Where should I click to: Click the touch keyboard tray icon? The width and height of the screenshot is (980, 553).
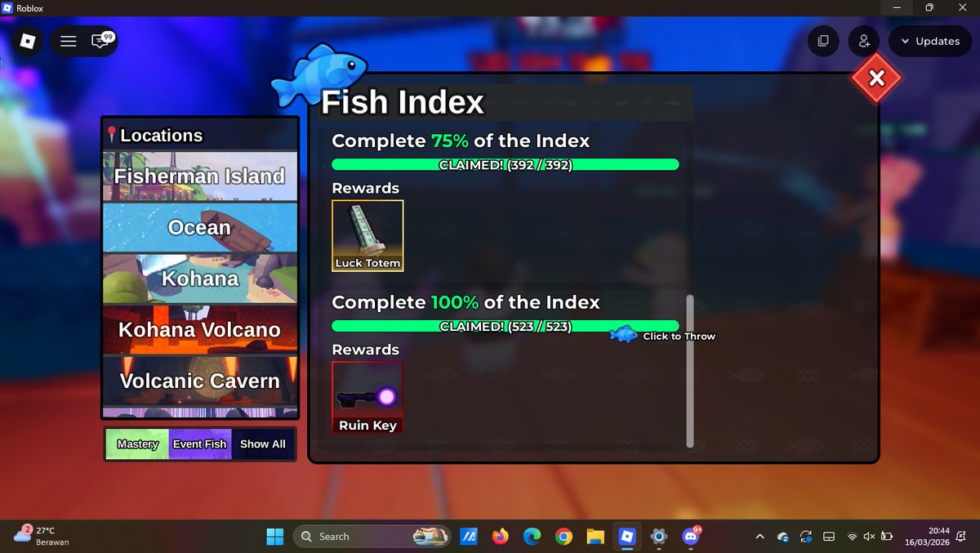click(828, 537)
